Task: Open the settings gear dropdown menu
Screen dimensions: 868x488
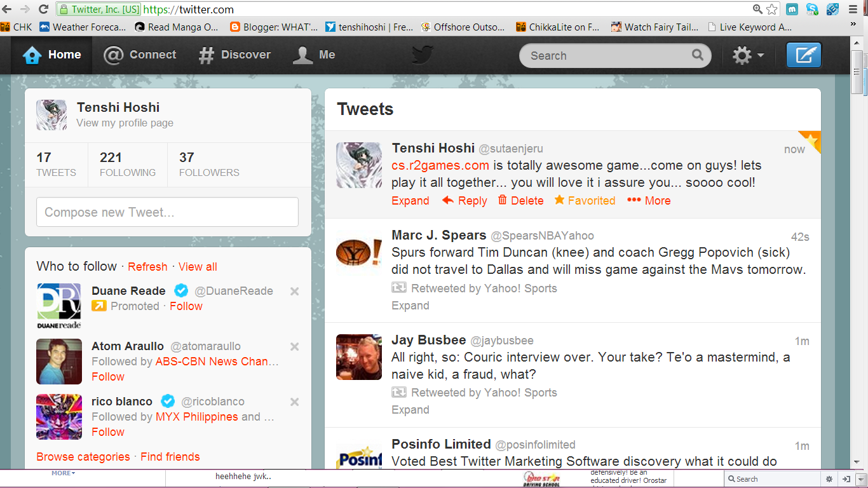Action: click(x=748, y=55)
